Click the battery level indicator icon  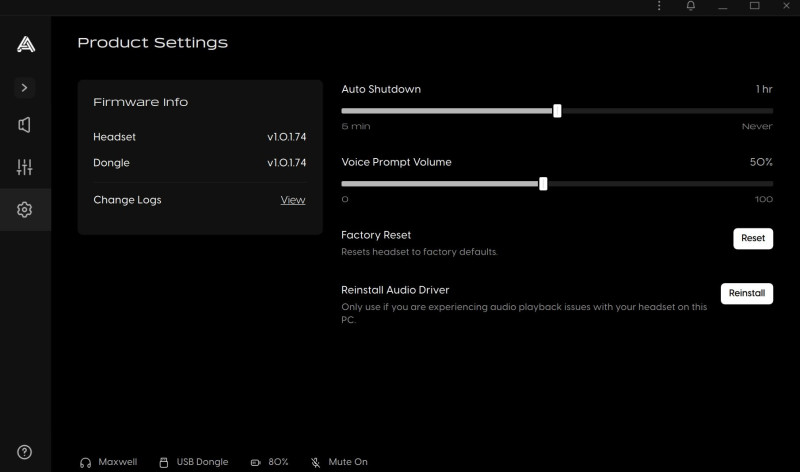point(256,462)
